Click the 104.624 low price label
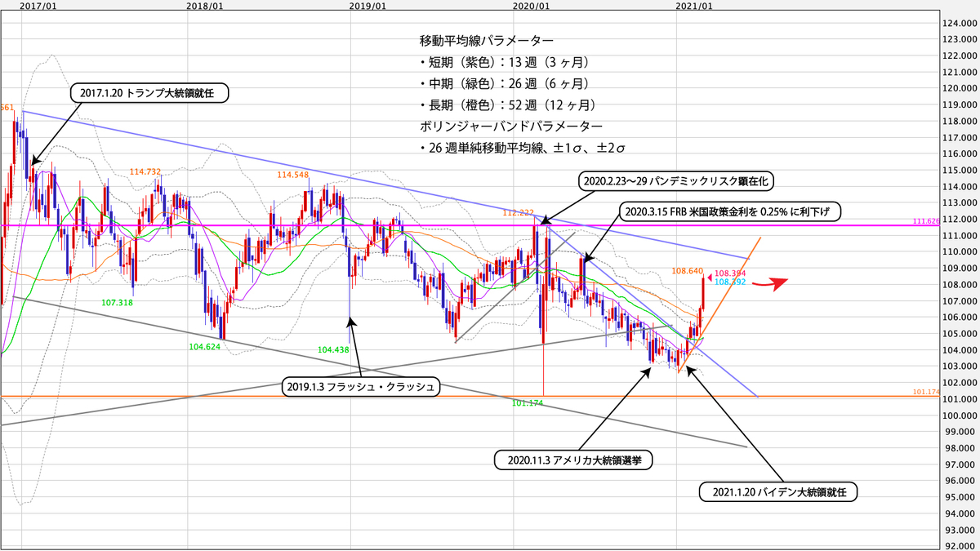 pos(205,346)
